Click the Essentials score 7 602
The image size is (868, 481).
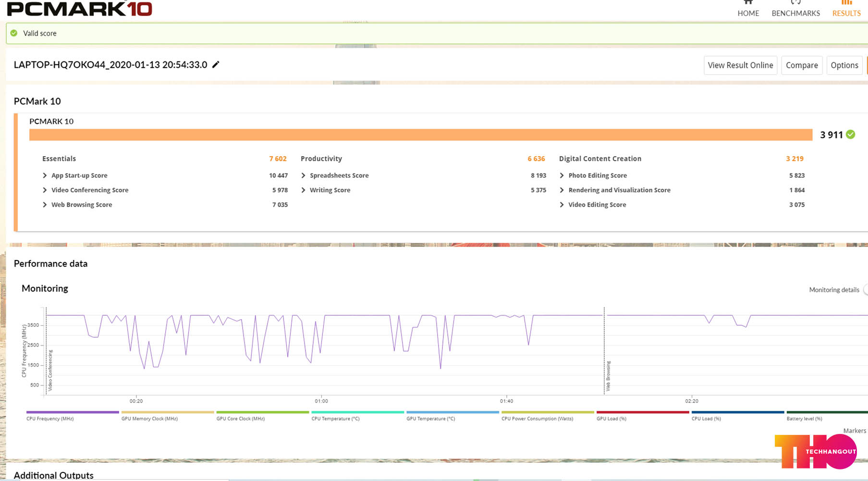[x=278, y=159]
